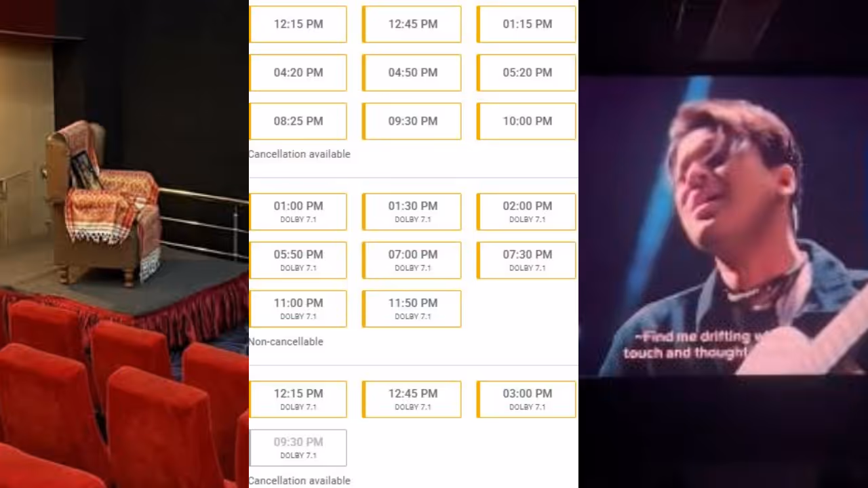
Task: Select the 04:50 PM showtime
Action: click(412, 73)
